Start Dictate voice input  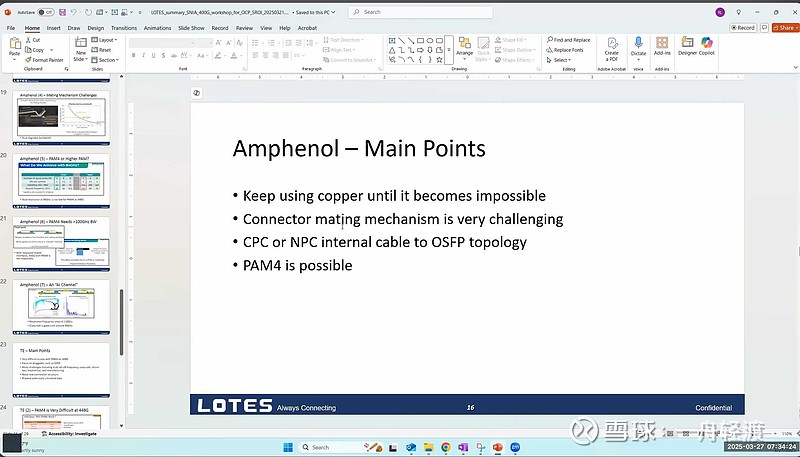pyautogui.click(x=638, y=47)
